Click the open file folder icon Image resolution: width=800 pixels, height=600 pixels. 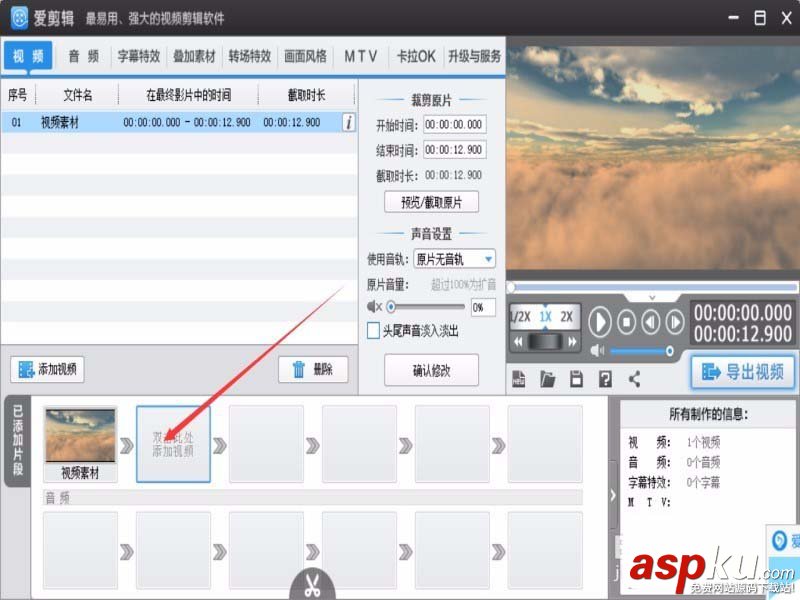pos(547,378)
